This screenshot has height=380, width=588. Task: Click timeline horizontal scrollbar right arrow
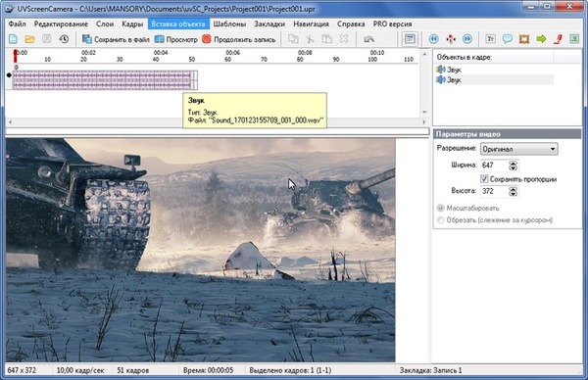coord(424,122)
